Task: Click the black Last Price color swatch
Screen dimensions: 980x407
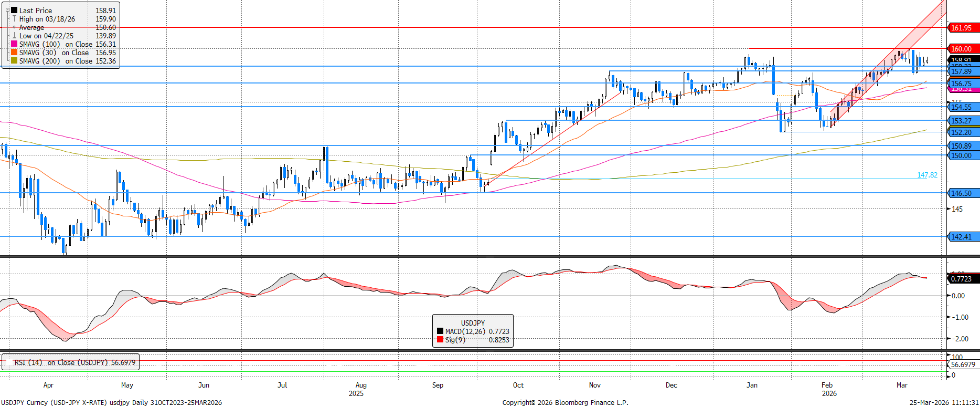Action: pyautogui.click(x=14, y=11)
